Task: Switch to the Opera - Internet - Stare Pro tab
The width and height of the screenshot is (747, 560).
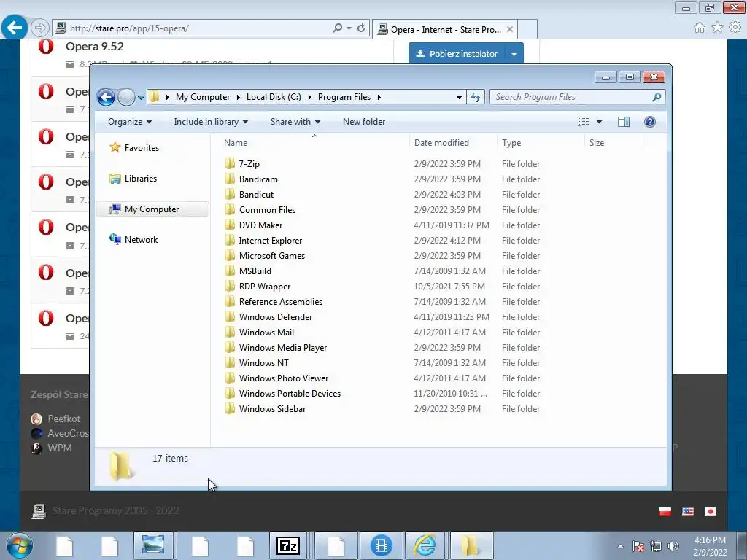Action: [x=446, y=29]
